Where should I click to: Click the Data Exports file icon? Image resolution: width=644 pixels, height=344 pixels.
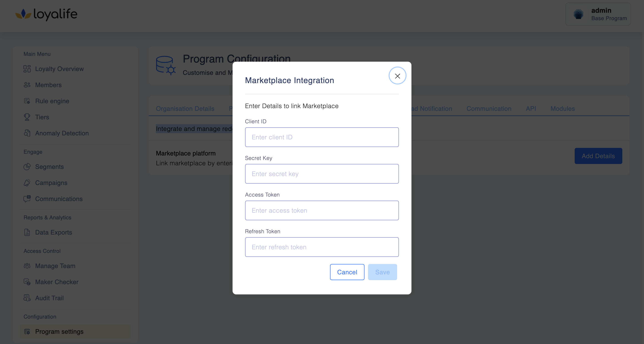point(27,232)
